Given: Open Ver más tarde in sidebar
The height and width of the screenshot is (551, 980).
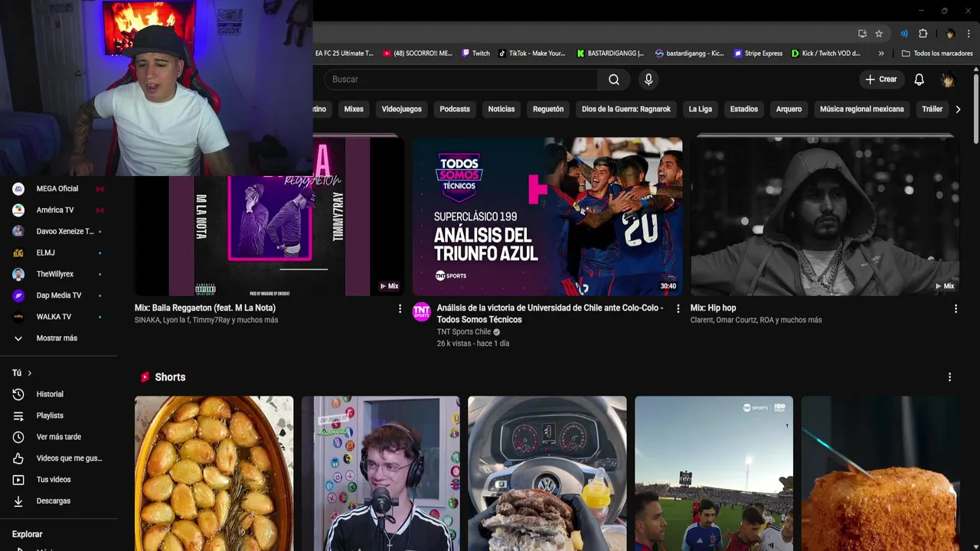Looking at the screenshot, I should [x=59, y=437].
